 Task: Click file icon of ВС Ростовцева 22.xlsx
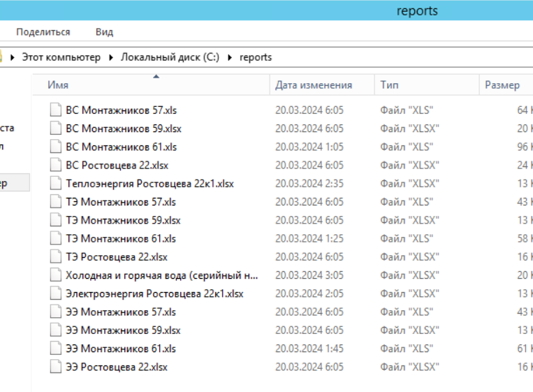(56, 166)
